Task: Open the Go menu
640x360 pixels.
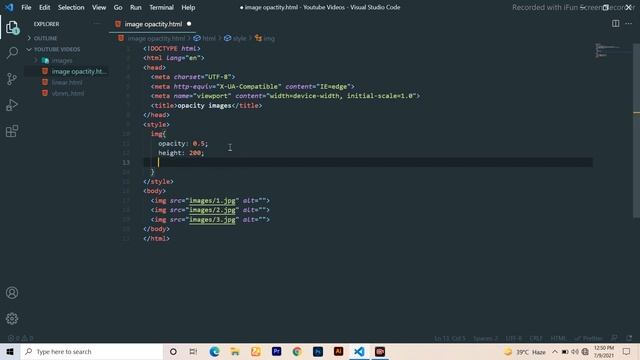Action: coord(118,7)
